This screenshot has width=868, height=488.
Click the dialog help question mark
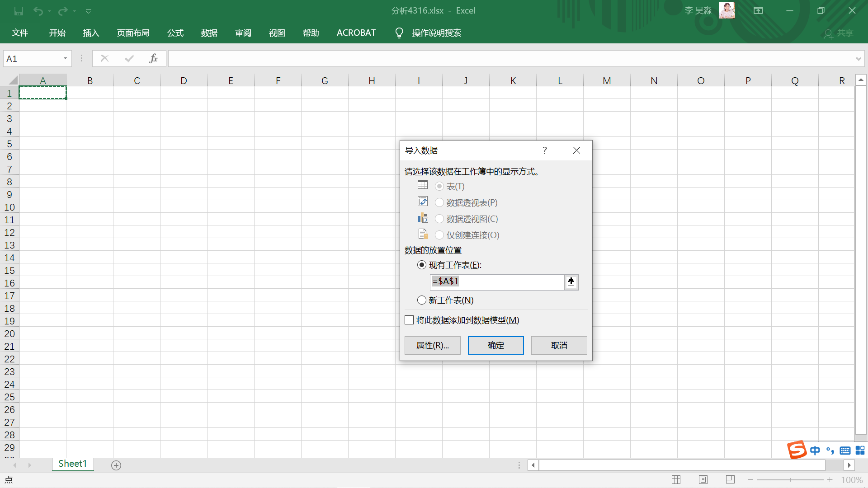click(545, 150)
